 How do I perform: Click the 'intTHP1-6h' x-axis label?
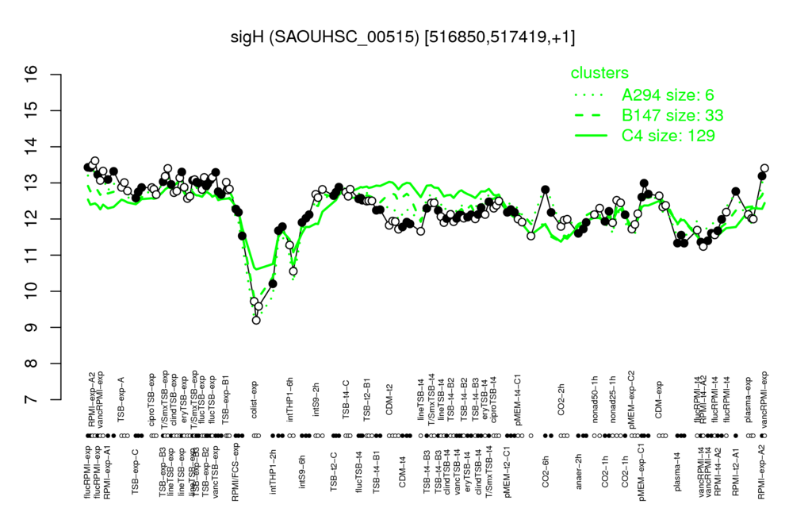[x=290, y=398]
